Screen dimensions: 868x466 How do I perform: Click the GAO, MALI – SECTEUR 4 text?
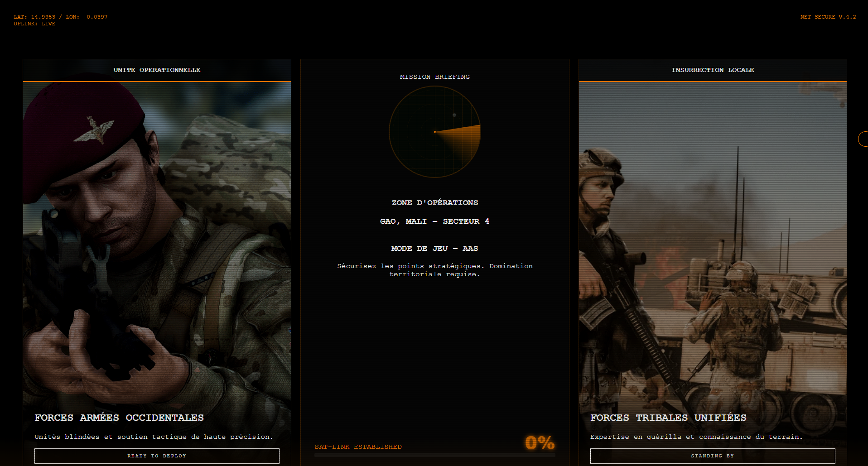click(435, 221)
